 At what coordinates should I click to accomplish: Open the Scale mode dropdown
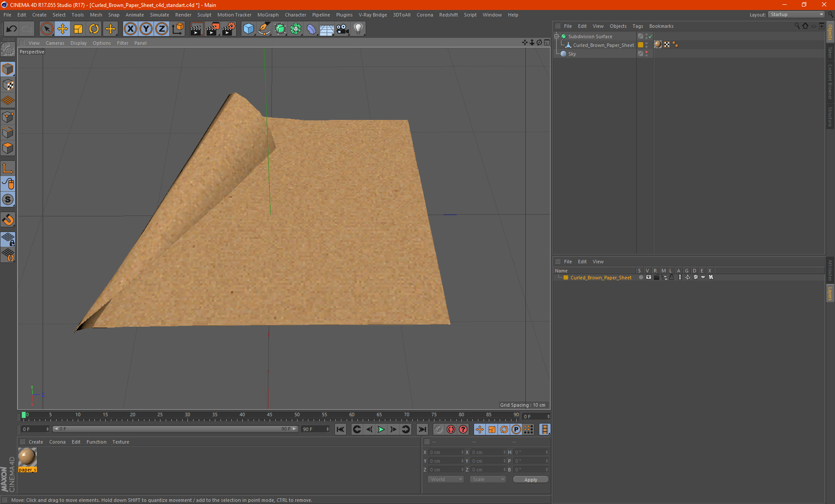[488, 479]
